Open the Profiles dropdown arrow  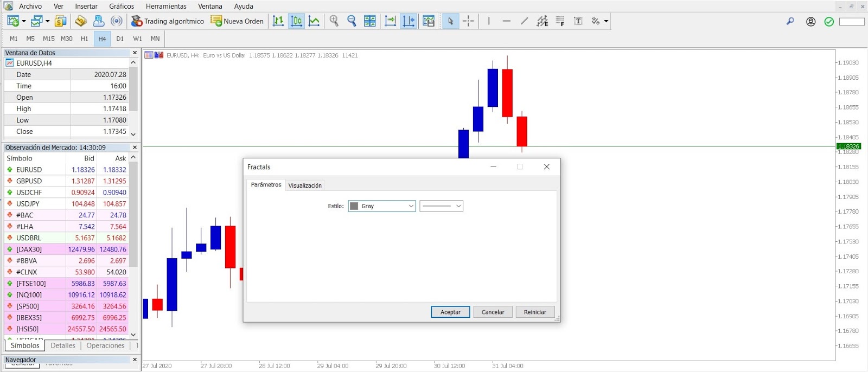[x=47, y=21]
